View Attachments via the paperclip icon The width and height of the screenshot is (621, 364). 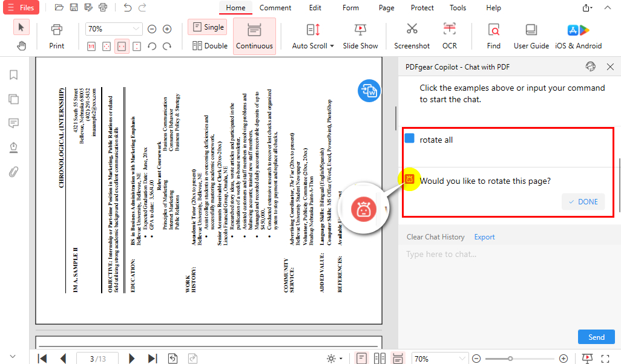[x=13, y=172]
